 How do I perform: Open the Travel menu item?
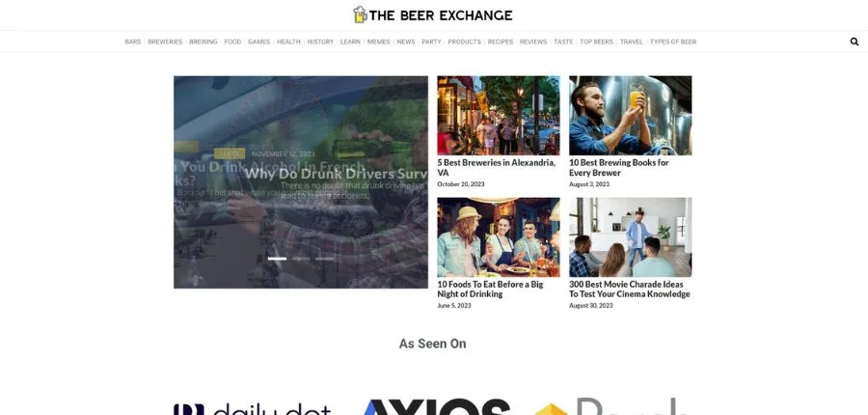click(x=631, y=41)
